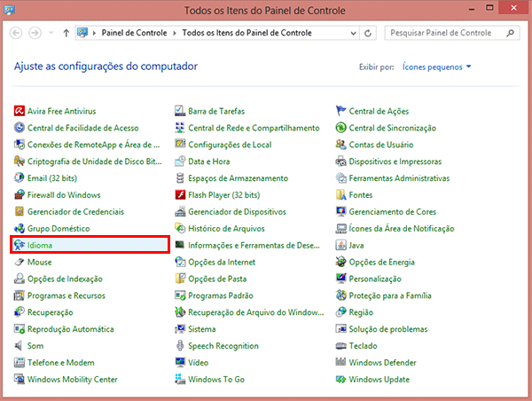This screenshot has width=532, height=401.
Task: Open the Data e Hora icon
Action: click(180, 161)
